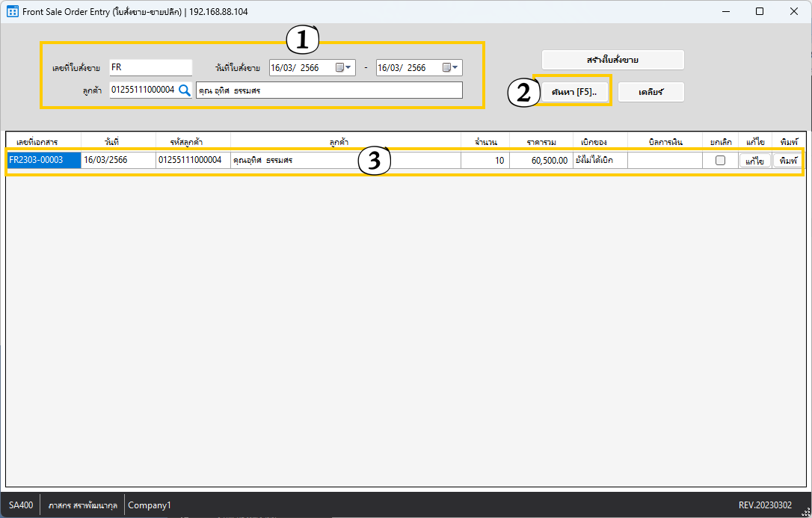
Task: Click the customer code input field
Action: point(142,90)
